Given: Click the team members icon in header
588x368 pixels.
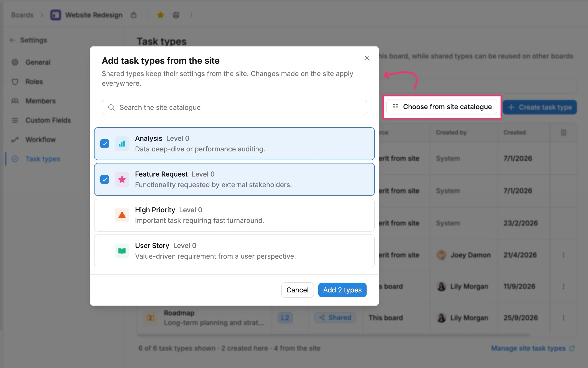Looking at the screenshot, I should (176, 15).
